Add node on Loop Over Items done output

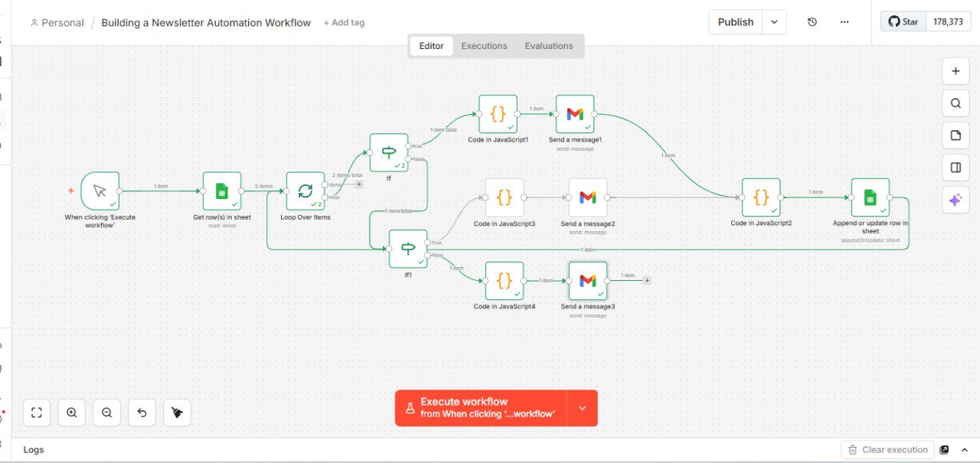point(358,184)
